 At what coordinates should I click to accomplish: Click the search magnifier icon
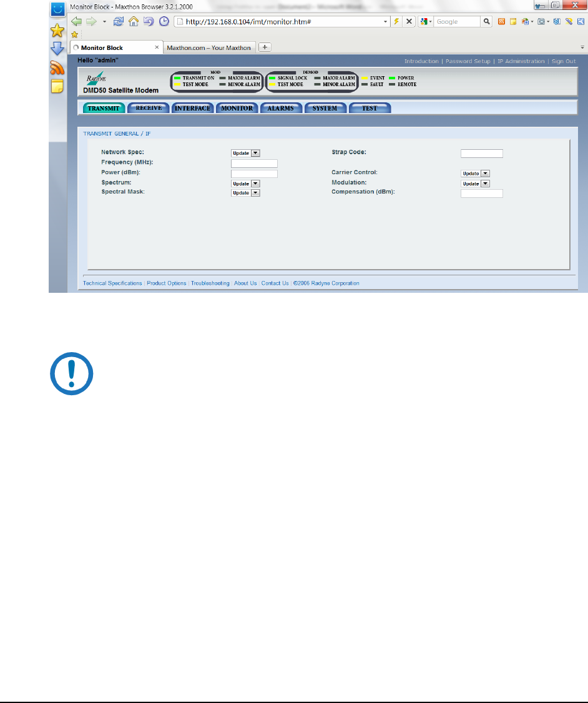[x=486, y=21]
